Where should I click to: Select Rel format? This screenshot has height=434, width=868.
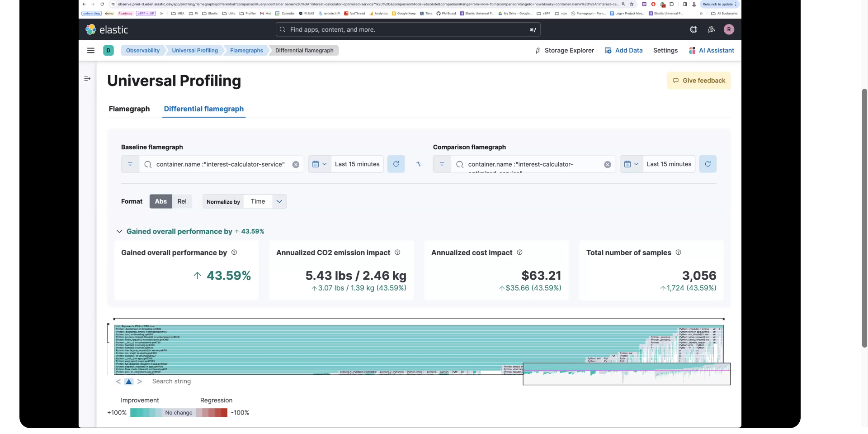[x=182, y=201]
